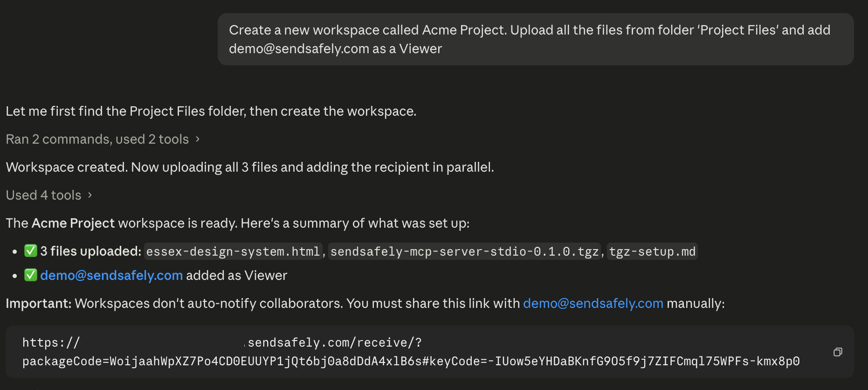Click bold 'Acme Project' text in summary
The width and height of the screenshot is (868, 390).
[73, 223]
